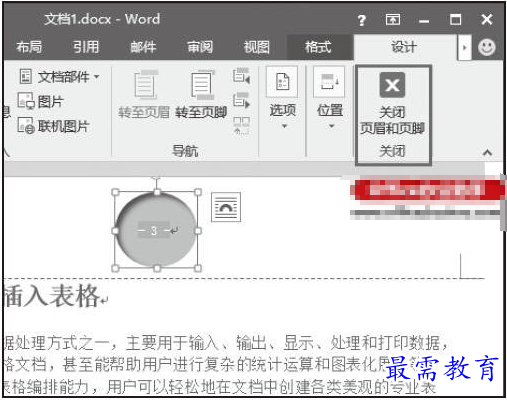Image resolution: width=507 pixels, height=400 pixels.
Task: Expand the 选项 dropdown
Action: tap(282, 98)
